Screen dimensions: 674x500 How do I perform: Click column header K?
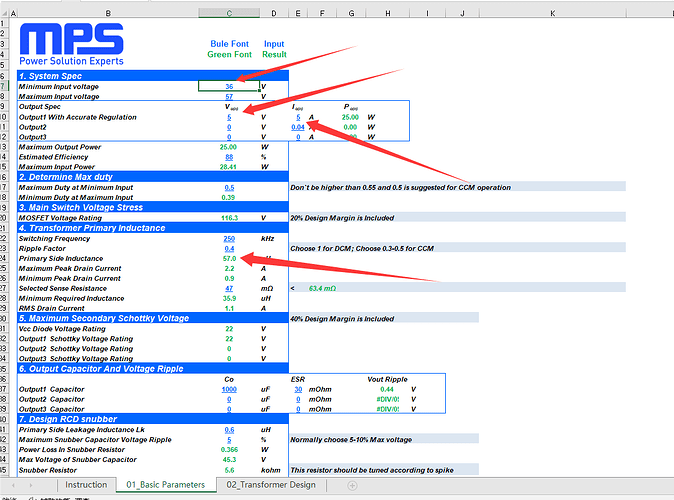click(x=551, y=13)
